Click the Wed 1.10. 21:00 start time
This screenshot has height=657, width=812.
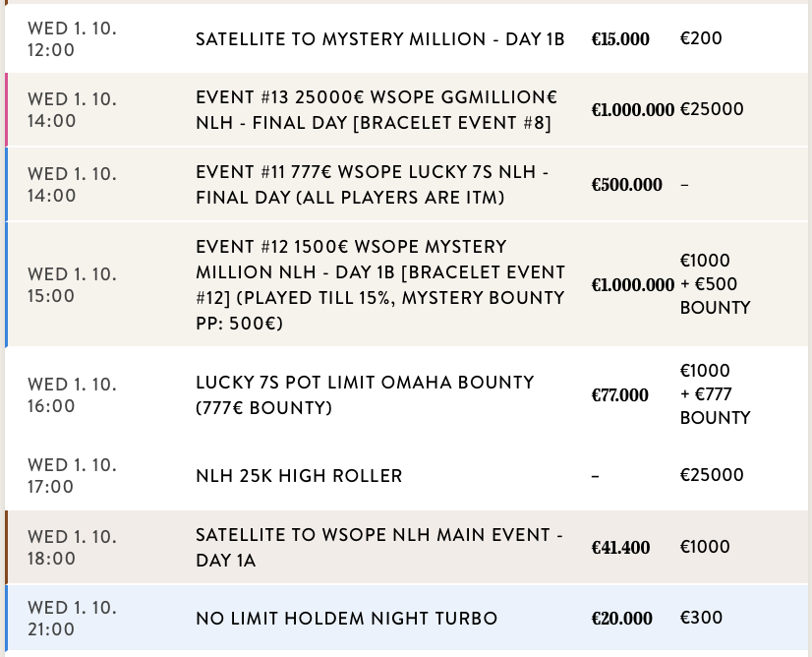pyautogui.click(x=72, y=619)
